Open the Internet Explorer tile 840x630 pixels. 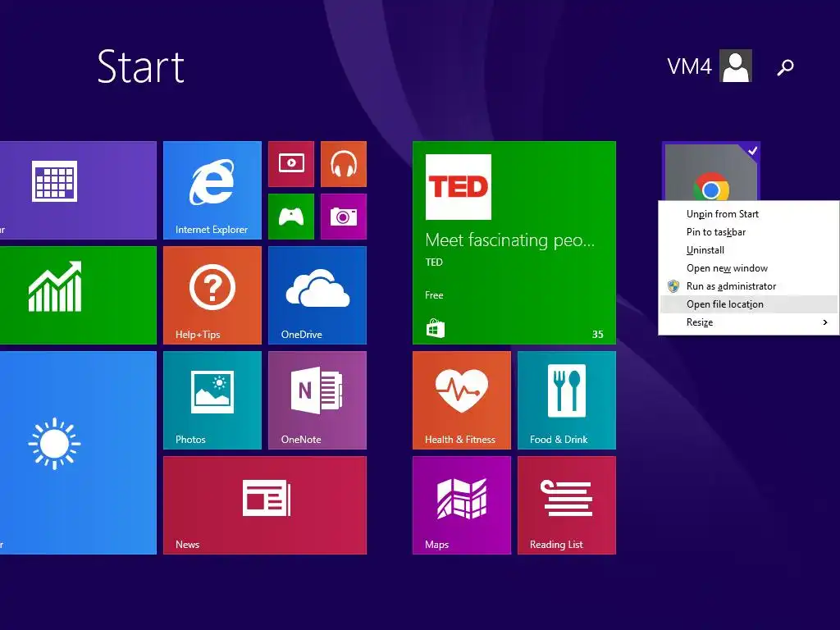(x=212, y=190)
